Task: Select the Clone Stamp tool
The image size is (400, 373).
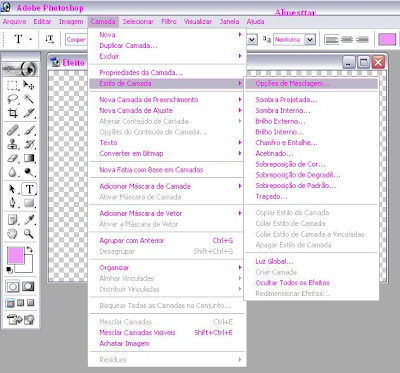Action: coord(13,144)
